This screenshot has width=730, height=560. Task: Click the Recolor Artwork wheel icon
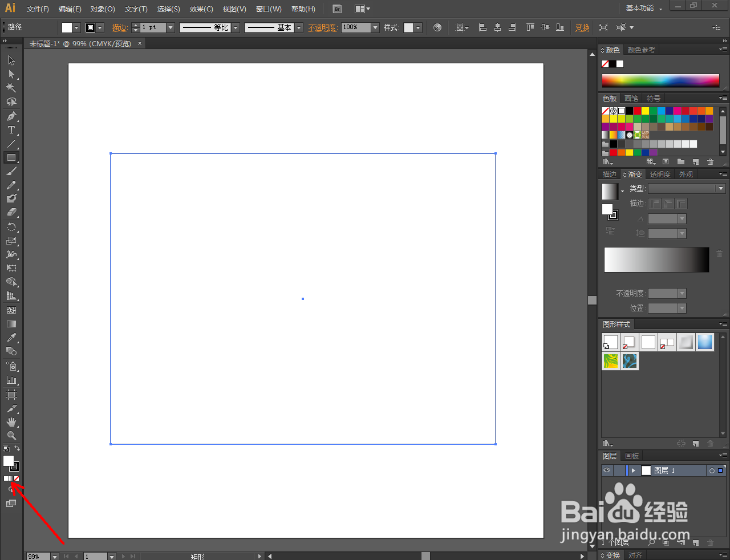437,27
